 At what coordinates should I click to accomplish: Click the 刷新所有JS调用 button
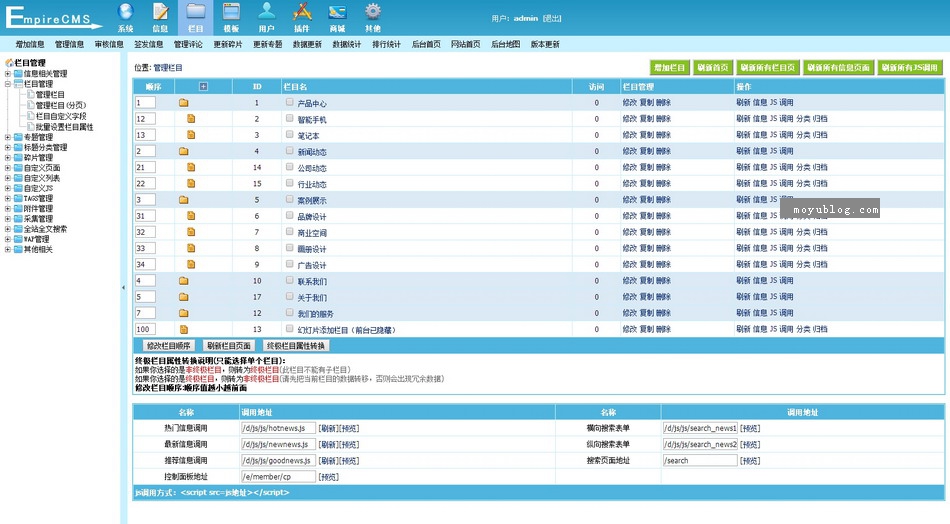pos(909,68)
